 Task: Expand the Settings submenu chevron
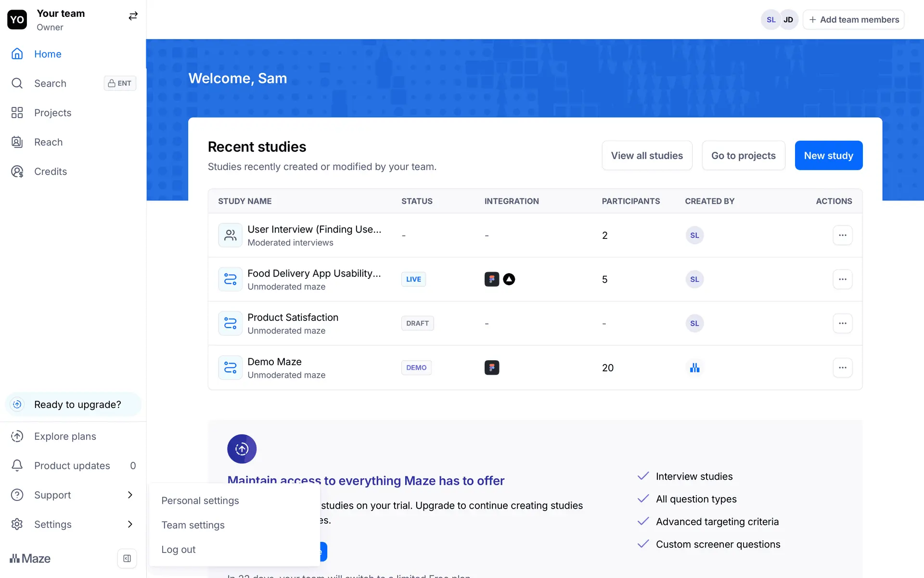click(130, 524)
